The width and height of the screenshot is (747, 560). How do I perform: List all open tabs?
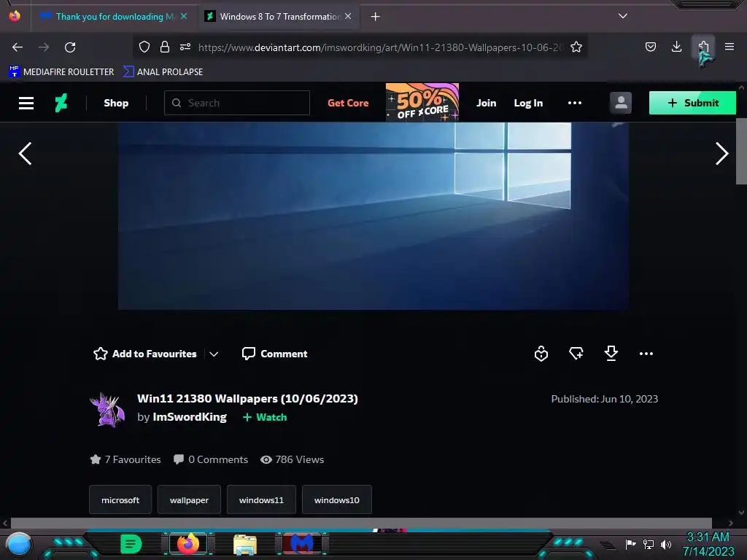click(623, 16)
